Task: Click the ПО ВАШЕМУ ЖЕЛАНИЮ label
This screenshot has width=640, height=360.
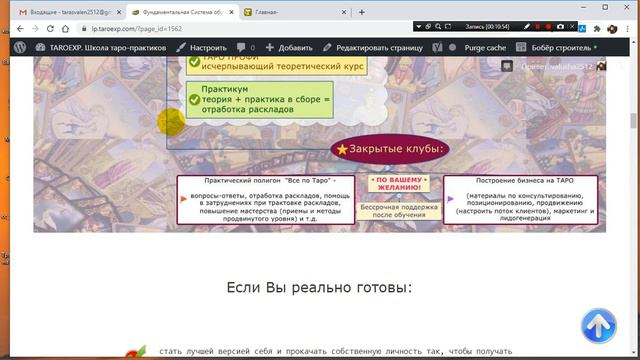Action: [399, 184]
